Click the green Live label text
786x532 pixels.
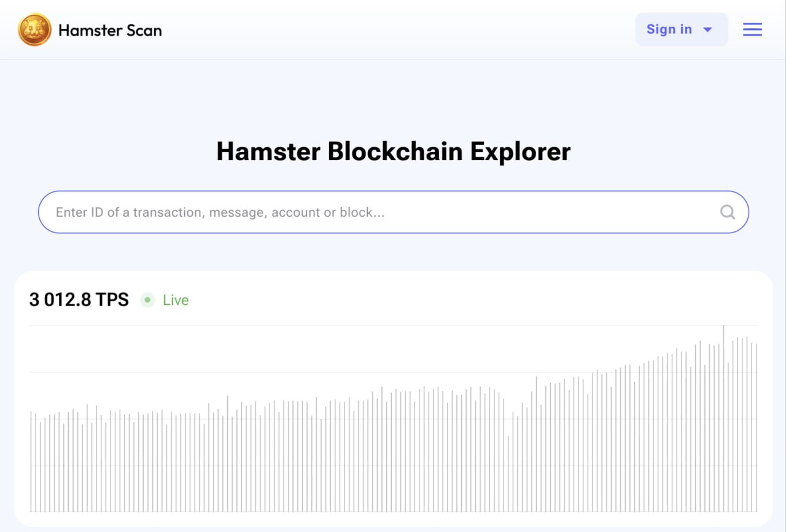tap(176, 300)
